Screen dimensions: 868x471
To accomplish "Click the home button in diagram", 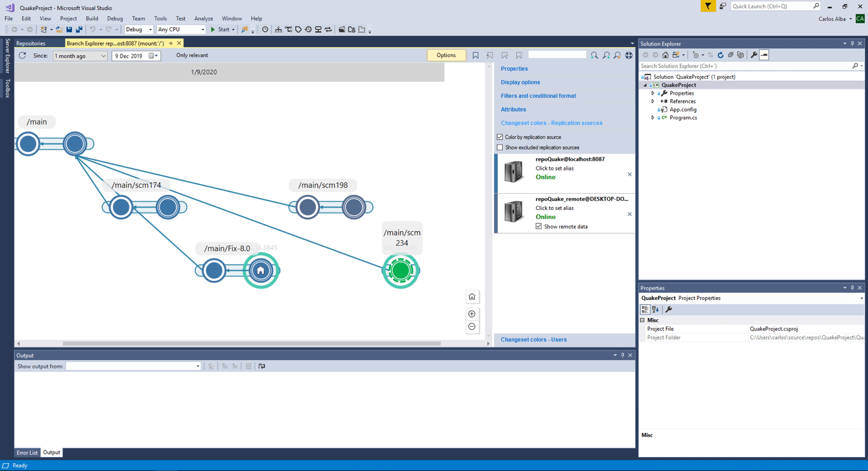I will coord(472,297).
